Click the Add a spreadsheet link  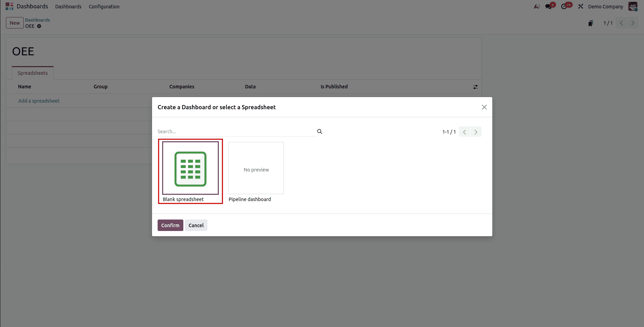(x=39, y=101)
